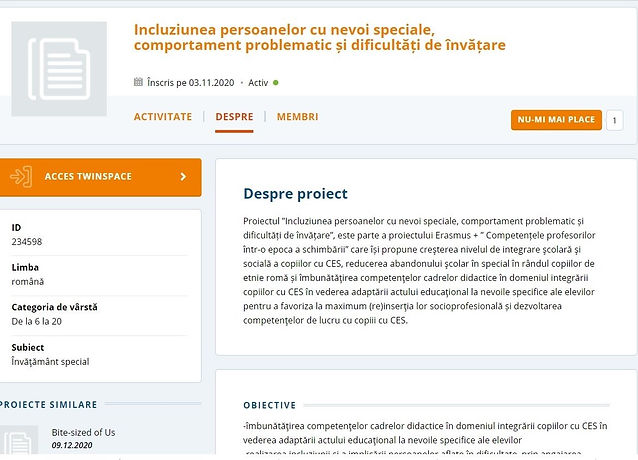Click the green Activ status dot
638x460 pixels.
point(276,83)
